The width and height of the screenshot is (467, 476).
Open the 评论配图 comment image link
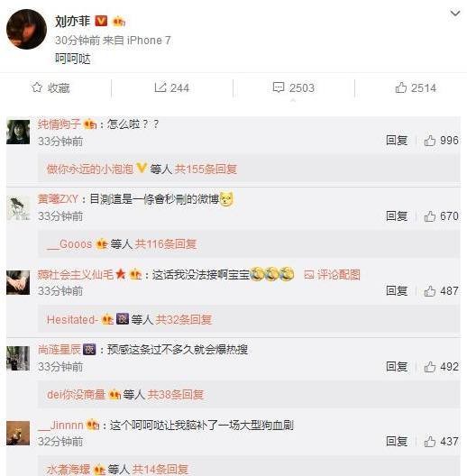point(332,275)
